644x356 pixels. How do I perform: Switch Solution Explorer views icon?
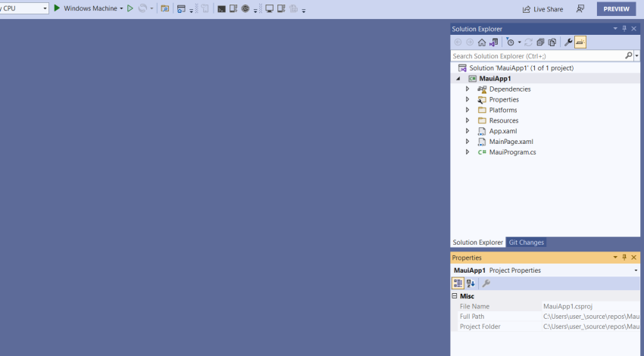pos(494,42)
